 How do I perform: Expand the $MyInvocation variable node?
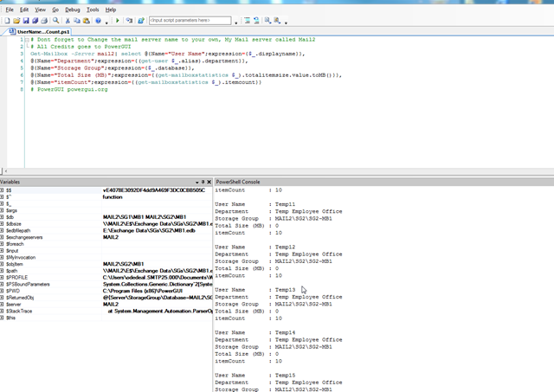pos(2,258)
